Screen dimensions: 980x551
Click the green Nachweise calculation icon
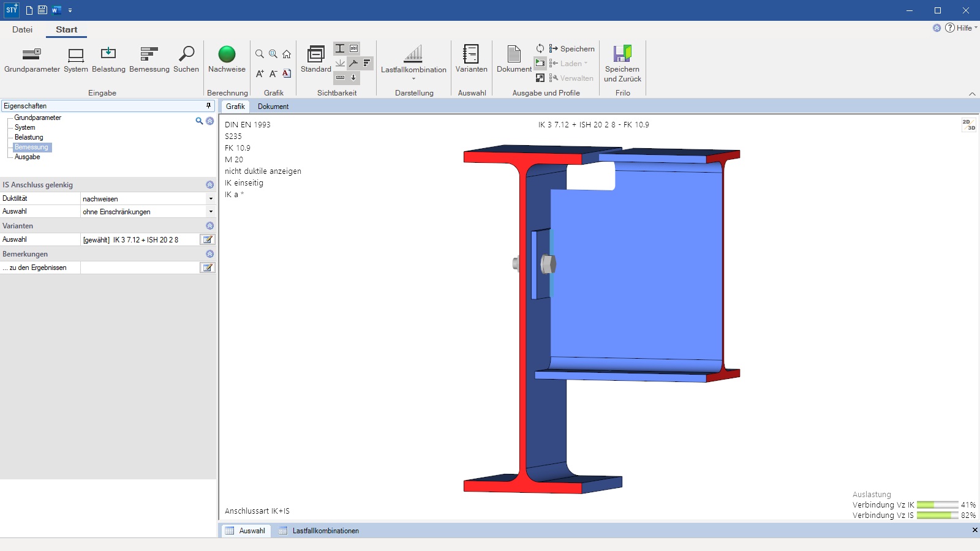[x=227, y=54]
